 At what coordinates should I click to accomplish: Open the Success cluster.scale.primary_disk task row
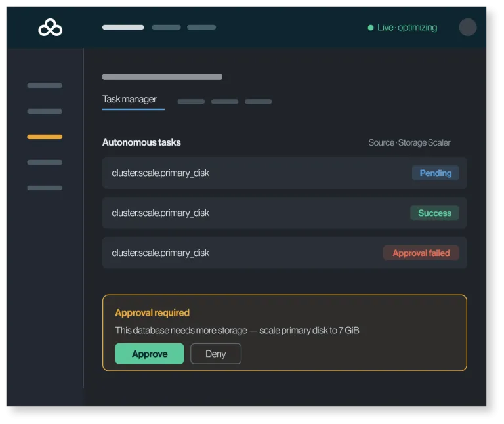pyautogui.click(x=284, y=213)
